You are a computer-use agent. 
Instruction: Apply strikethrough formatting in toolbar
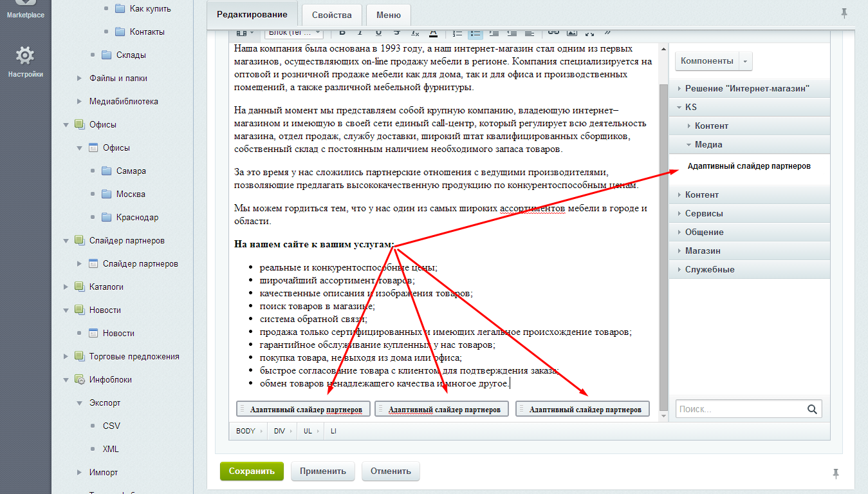click(x=397, y=32)
